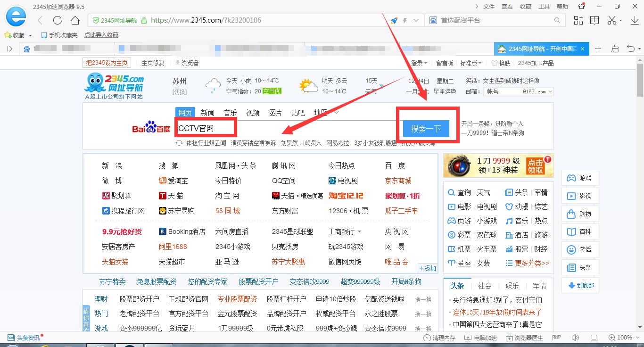The width and height of the screenshot is (644, 347).
Task: Open the 工具 menu
Action: pos(543,6)
